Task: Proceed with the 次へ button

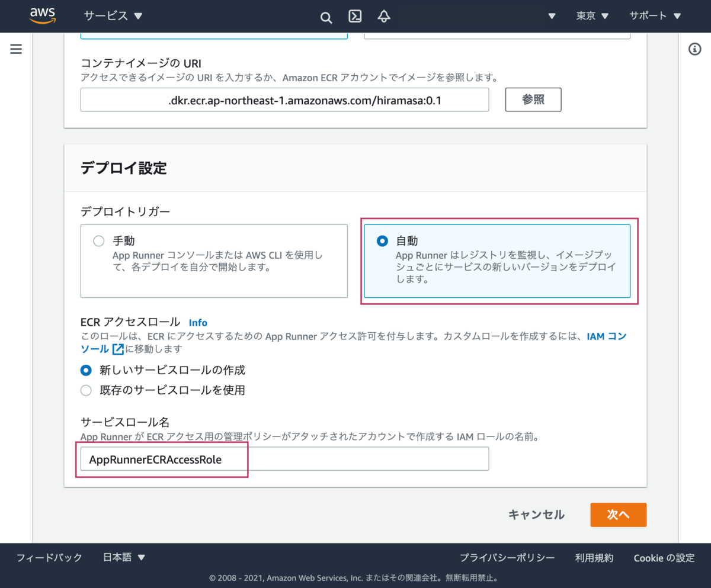Action: 618,515
